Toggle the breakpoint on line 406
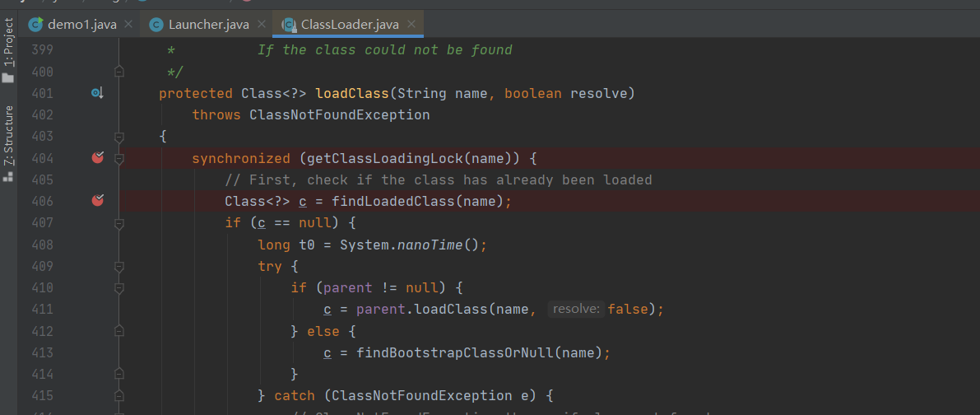Screen dimensions: 980x415 (97, 201)
